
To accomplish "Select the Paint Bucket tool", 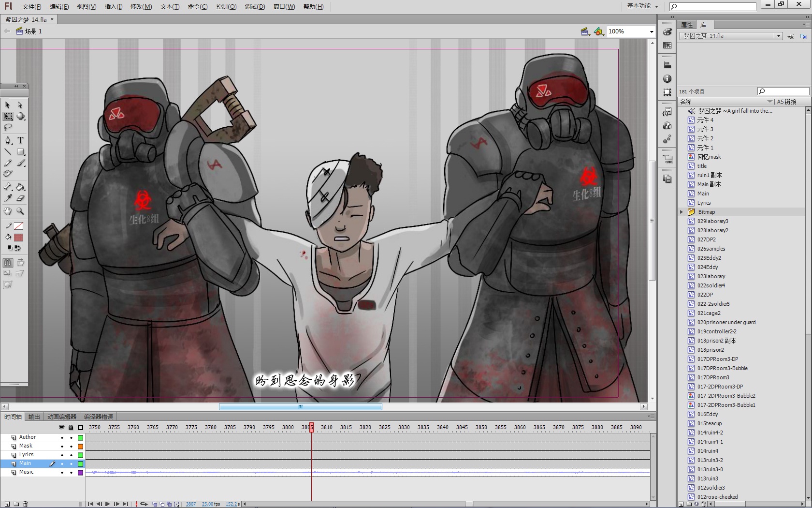I will (20, 187).
